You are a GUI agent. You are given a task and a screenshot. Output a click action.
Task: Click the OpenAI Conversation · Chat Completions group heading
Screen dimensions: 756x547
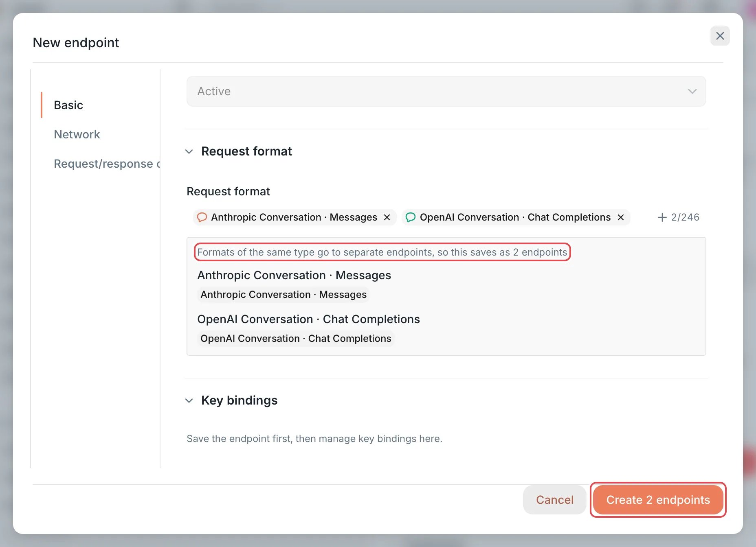coord(308,319)
